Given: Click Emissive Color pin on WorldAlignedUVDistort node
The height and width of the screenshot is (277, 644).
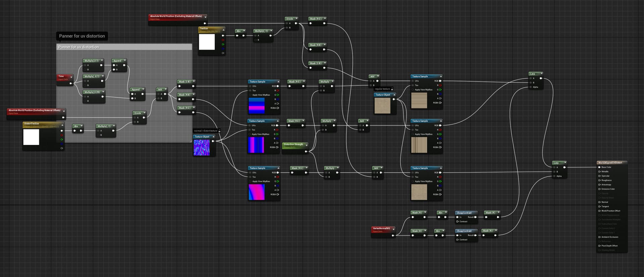Looking at the screenshot, I should 599,189.
